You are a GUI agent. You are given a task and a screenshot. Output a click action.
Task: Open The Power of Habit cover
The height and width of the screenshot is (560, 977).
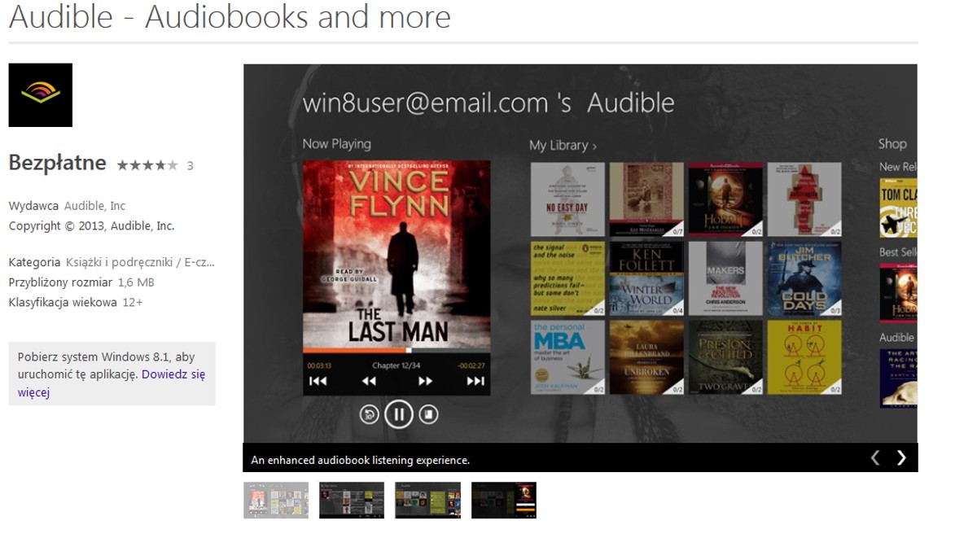point(804,357)
